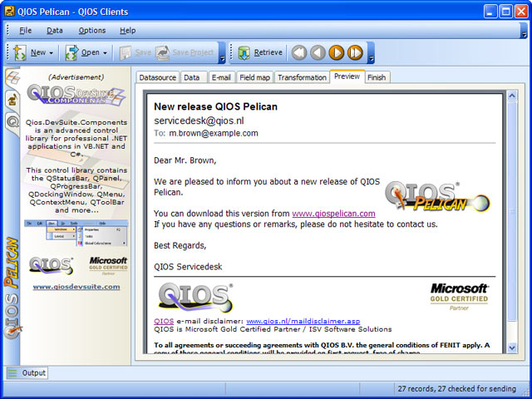The width and height of the screenshot is (532, 399).
Task: Click the Microsoft Gold Certified logo in email
Action: pos(459,297)
